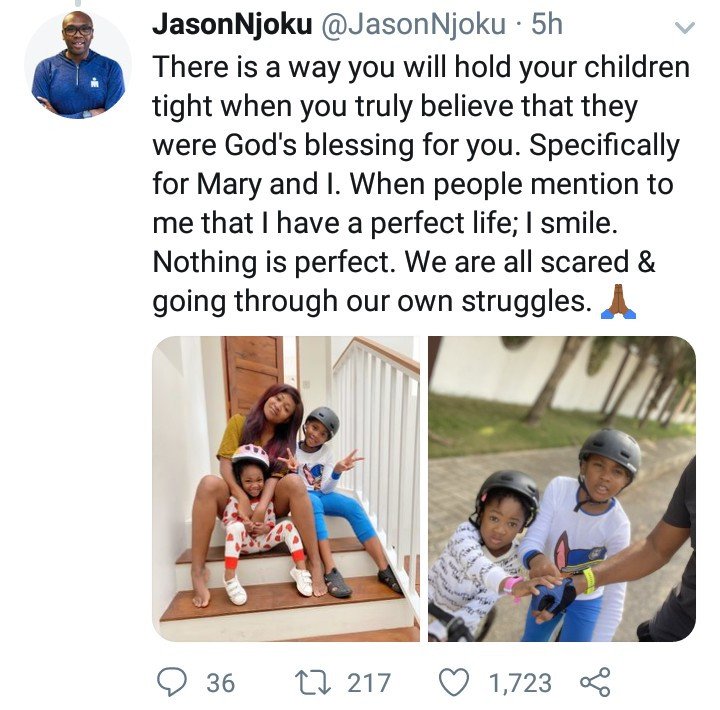Tap the share icon below the tweet
The image size is (720, 710).
[x=595, y=682]
